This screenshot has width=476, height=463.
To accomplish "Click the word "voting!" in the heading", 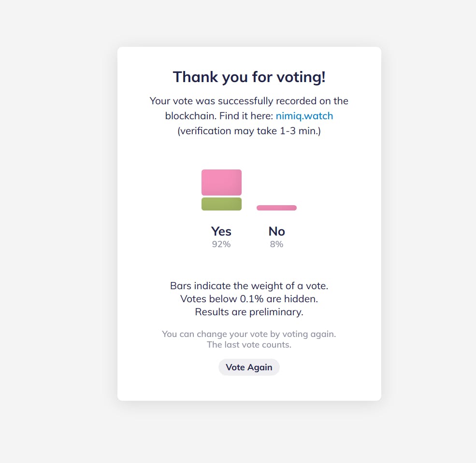I will click(303, 77).
